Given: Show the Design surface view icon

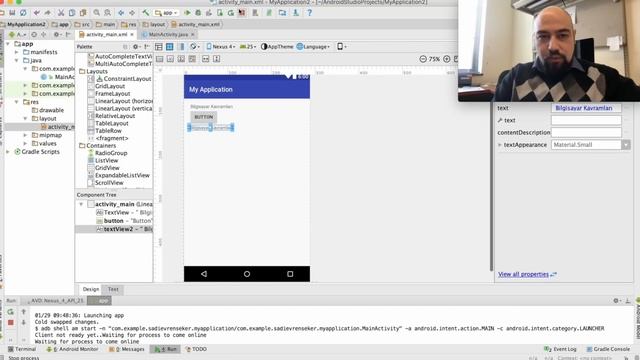Looking at the screenshot, I should coord(159,47).
